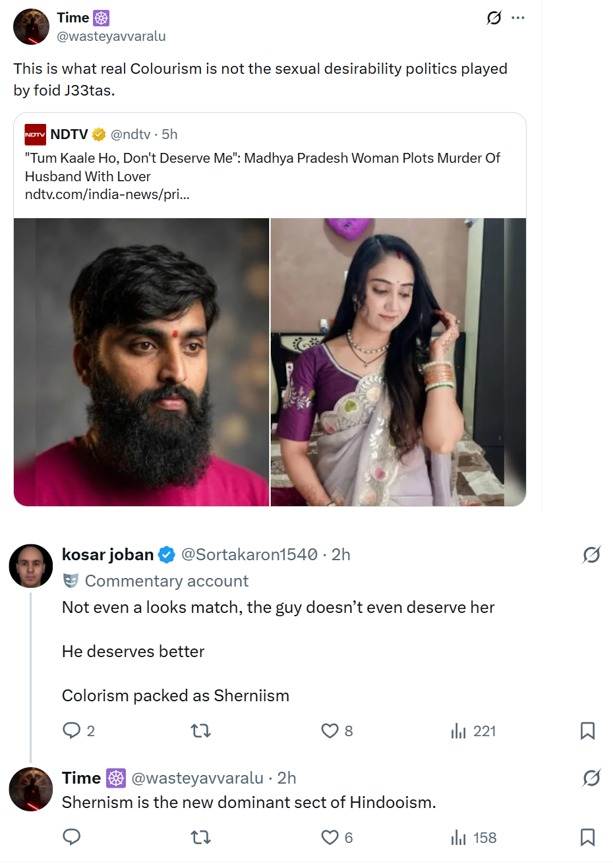This screenshot has height=868, width=613.
Task: Reply to Time's Shernism comment
Action: (71, 837)
